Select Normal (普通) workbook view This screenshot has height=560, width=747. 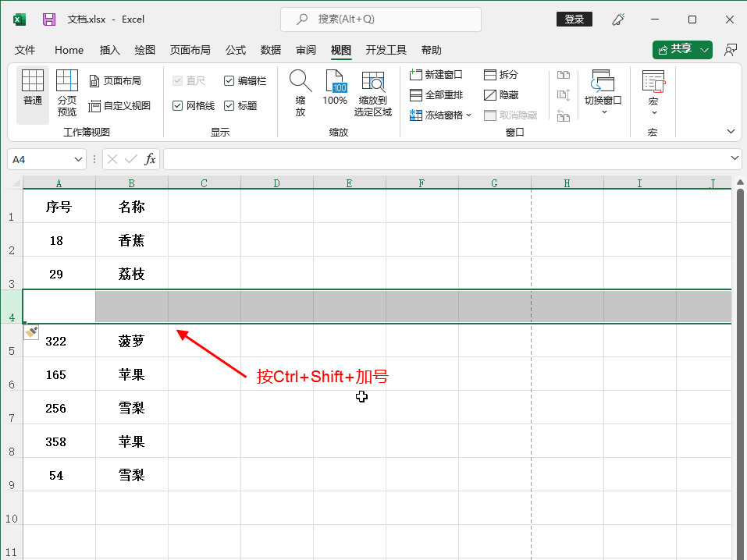[x=33, y=94]
